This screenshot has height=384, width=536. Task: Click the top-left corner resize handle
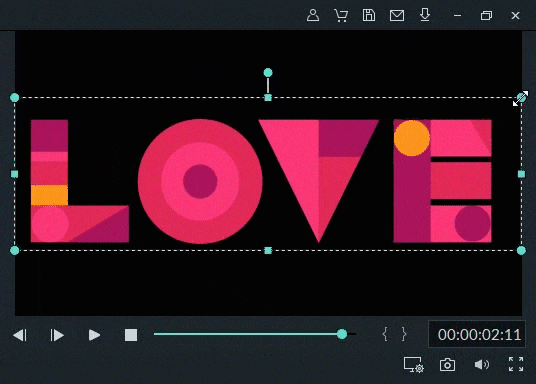coord(15,98)
